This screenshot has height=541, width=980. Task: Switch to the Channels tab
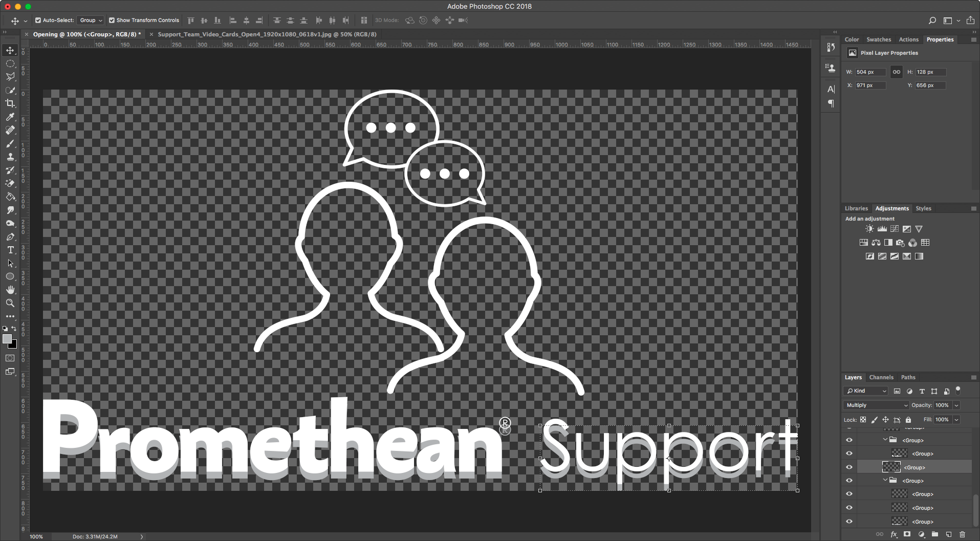tap(881, 377)
